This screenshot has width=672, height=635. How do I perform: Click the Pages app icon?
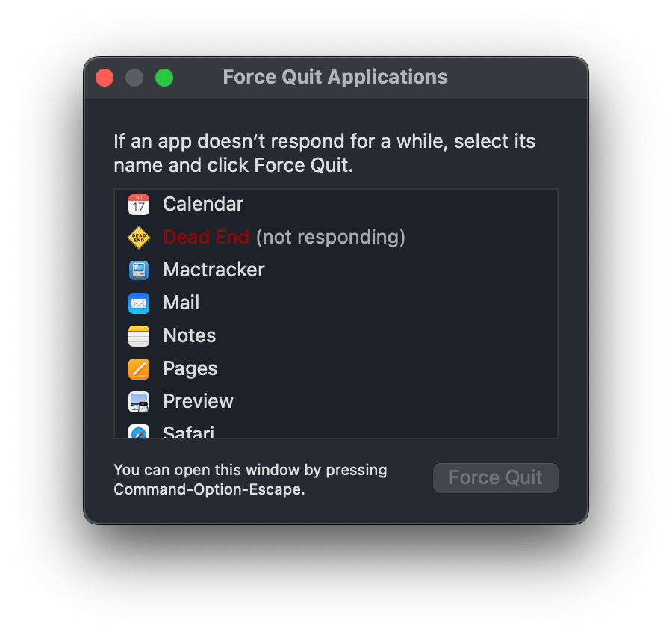(139, 368)
